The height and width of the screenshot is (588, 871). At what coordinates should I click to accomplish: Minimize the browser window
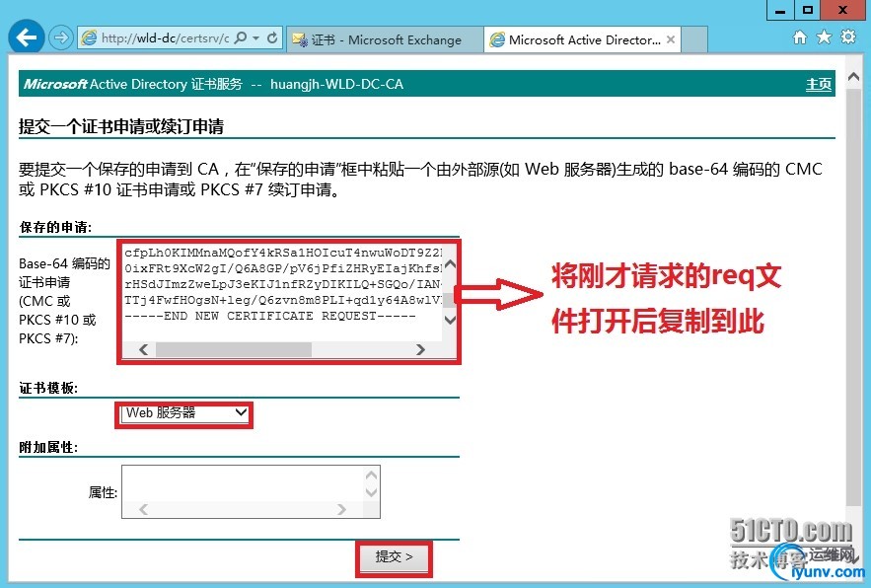(x=780, y=10)
